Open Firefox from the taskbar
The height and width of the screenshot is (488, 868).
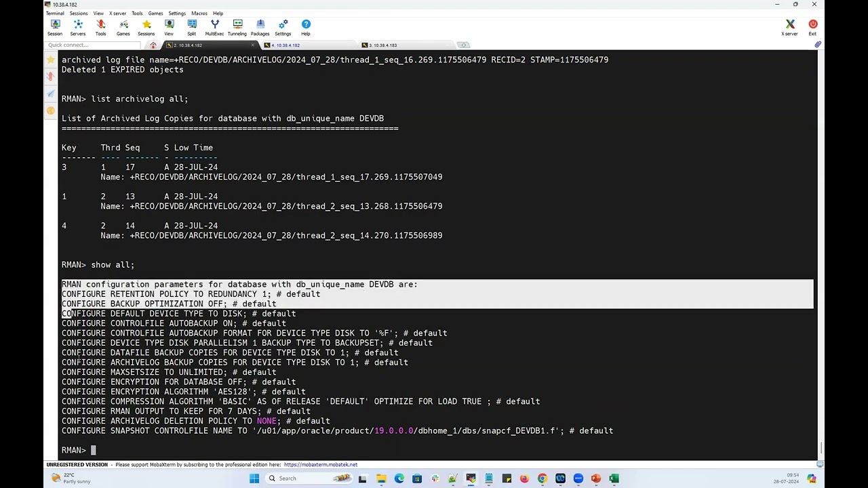(x=524, y=479)
